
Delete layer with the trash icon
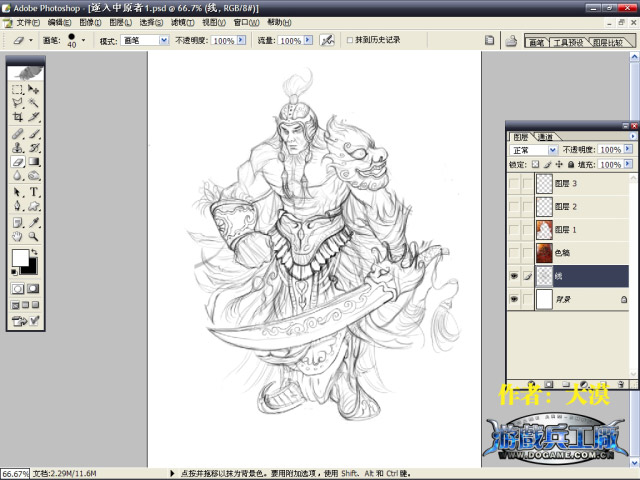point(621,384)
